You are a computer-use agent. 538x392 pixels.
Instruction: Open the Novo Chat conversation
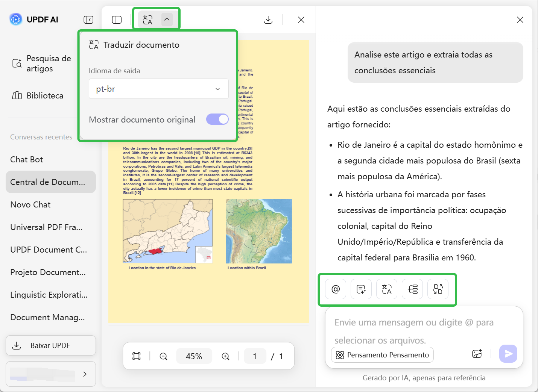[x=51, y=204]
